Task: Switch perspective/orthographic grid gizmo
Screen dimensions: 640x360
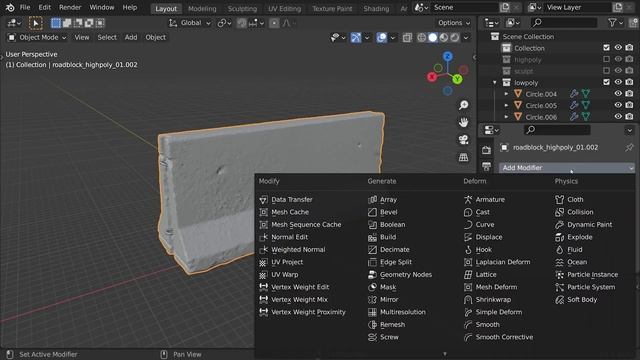Action: [463, 157]
